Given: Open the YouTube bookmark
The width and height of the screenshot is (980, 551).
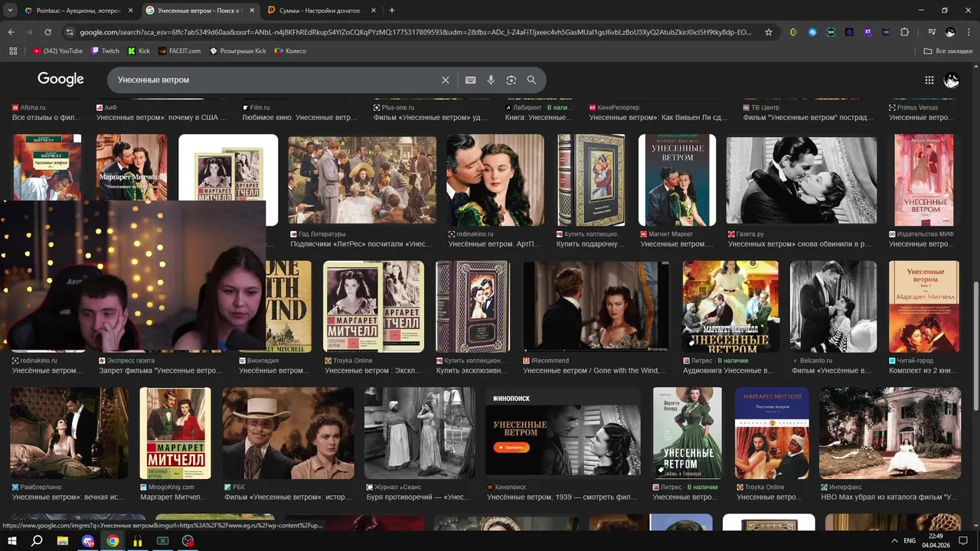Looking at the screenshot, I should 57,51.
